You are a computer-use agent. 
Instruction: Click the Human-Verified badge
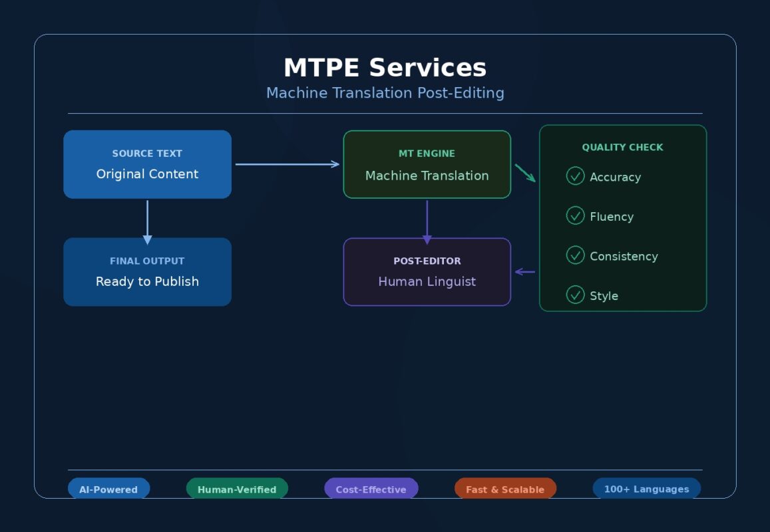pyautogui.click(x=237, y=489)
